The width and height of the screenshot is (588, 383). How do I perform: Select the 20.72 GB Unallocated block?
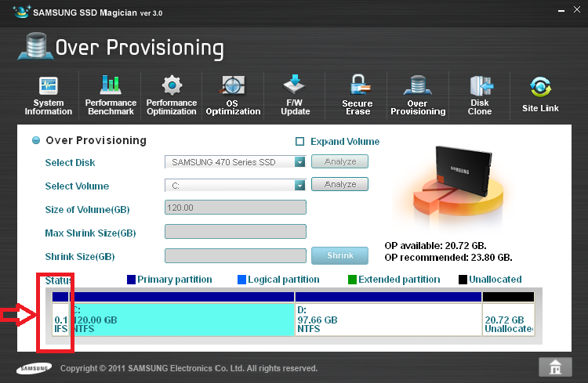[508, 320]
